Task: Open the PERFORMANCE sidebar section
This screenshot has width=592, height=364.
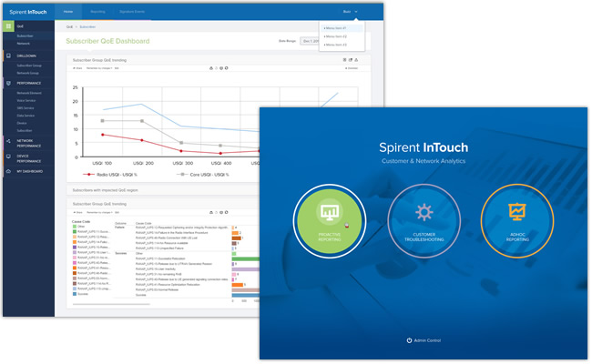Action: click(x=29, y=83)
